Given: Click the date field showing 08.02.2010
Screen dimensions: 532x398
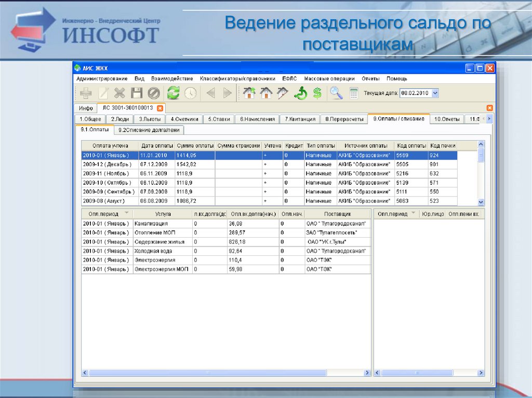Looking at the screenshot, I should (416, 93).
